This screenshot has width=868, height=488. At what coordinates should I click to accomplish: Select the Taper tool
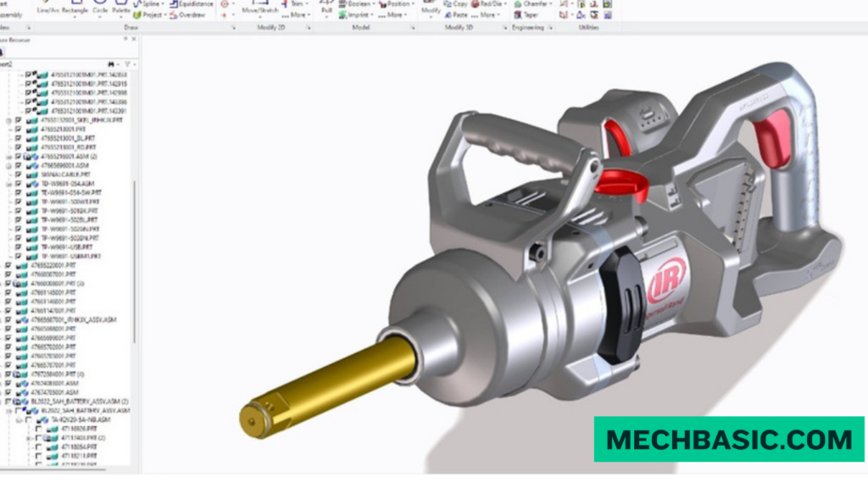click(x=526, y=15)
